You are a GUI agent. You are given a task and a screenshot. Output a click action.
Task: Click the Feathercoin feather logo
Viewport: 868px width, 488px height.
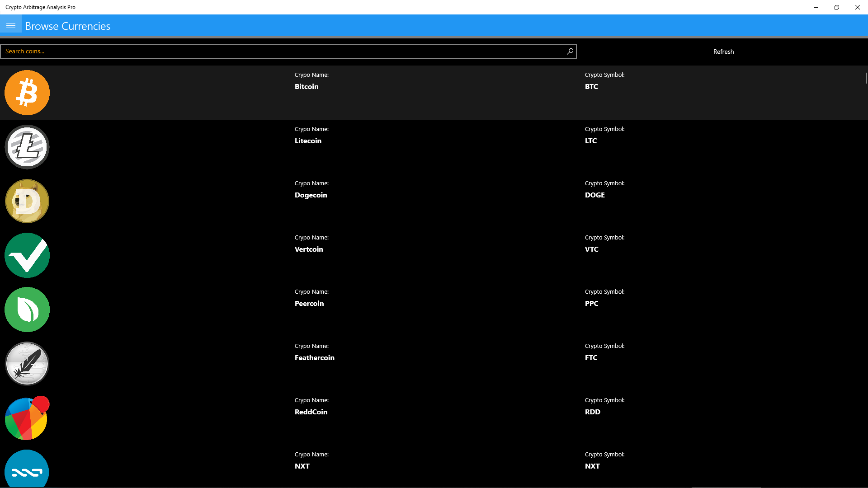point(27,364)
